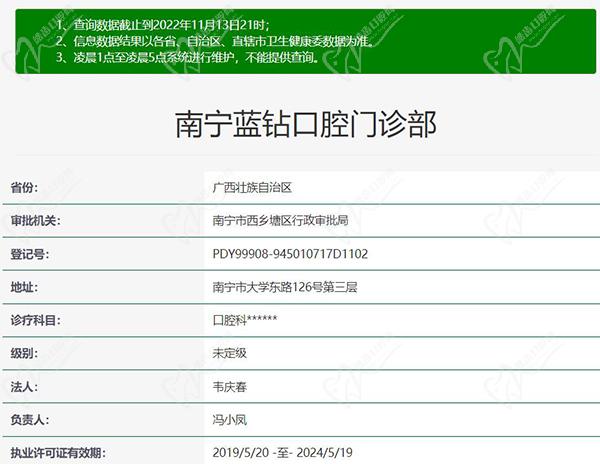Click the 负责人 label
Image resolution: width=600 pixels, height=464 pixels.
click(x=29, y=420)
